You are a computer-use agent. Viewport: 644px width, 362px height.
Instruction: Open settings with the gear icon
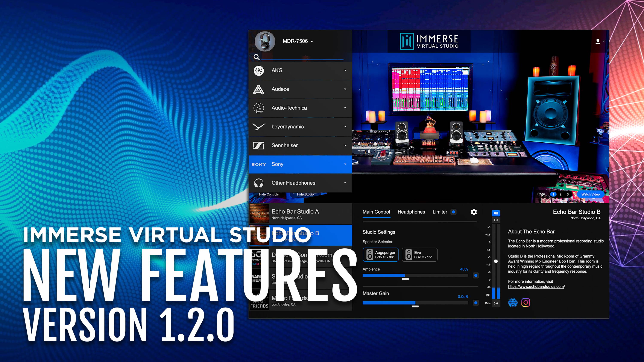[474, 212]
